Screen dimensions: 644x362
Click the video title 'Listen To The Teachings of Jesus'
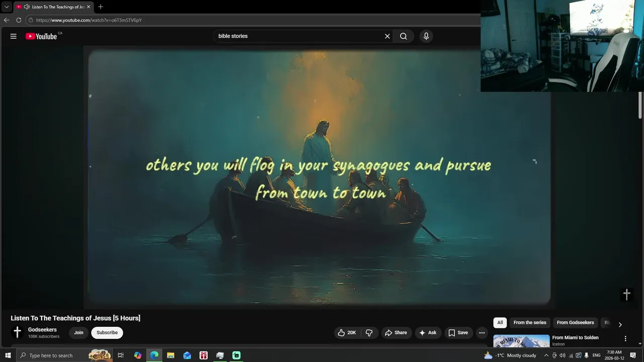click(x=75, y=318)
